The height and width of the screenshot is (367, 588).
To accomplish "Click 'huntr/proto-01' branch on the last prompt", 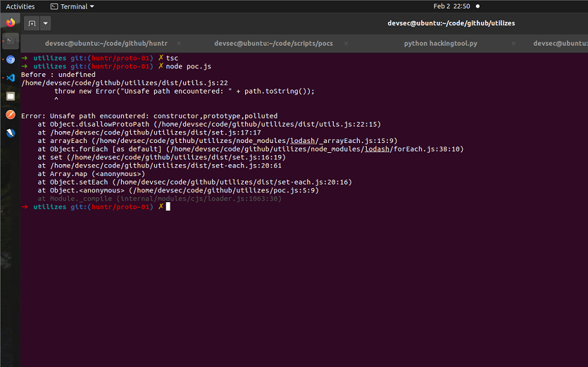I will coord(120,207).
